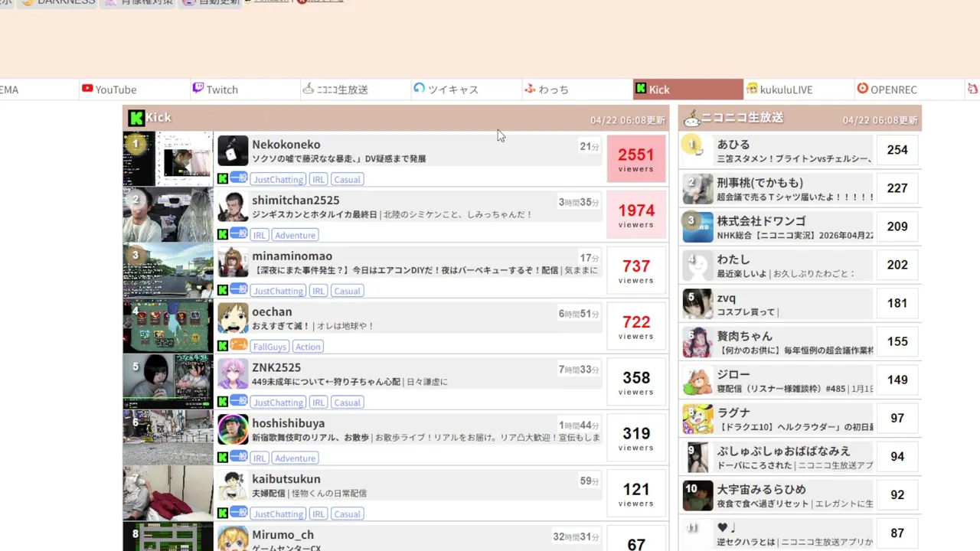Click 97 viewer count beside ラグナ
The width and height of the screenshot is (980, 551).
897,418
